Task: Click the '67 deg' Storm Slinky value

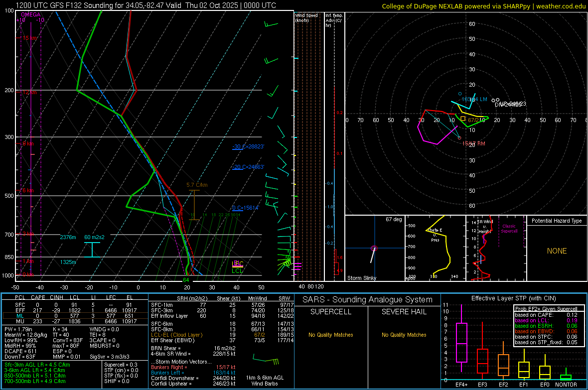Action: coord(394,219)
